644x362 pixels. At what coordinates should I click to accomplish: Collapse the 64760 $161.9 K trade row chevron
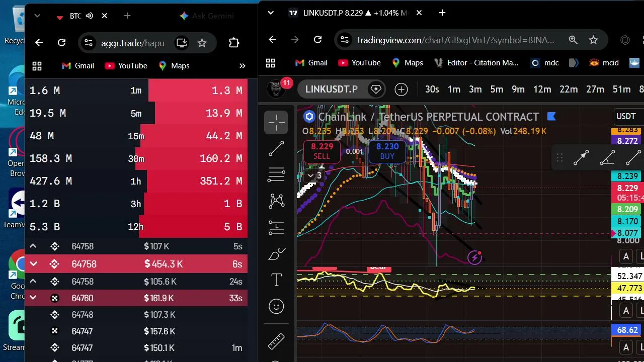click(x=33, y=298)
